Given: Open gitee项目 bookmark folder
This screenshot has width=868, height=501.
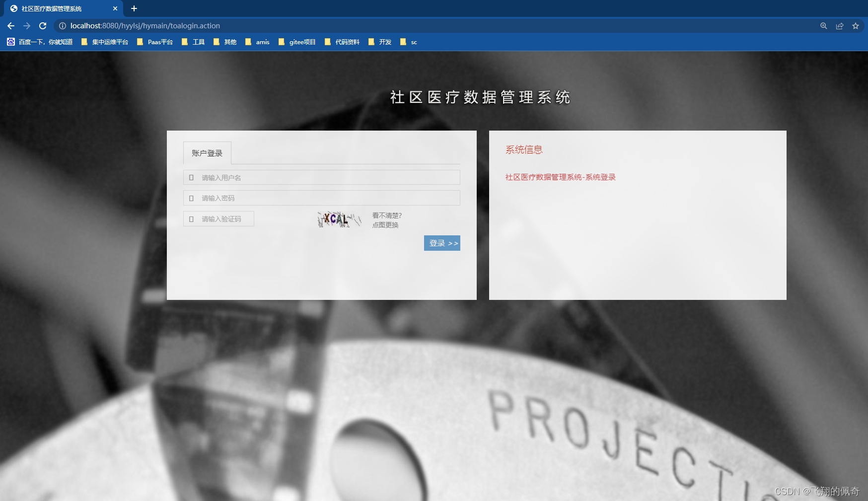Looking at the screenshot, I should [297, 42].
